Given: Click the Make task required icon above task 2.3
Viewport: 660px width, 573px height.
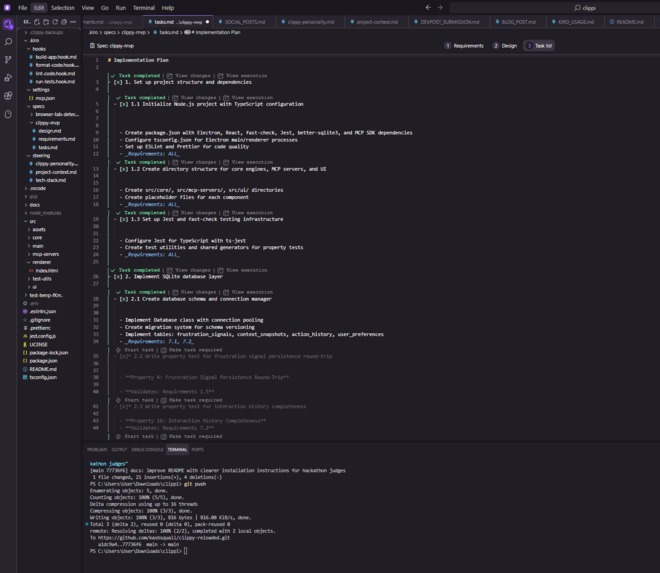Looking at the screenshot, I should point(164,400).
